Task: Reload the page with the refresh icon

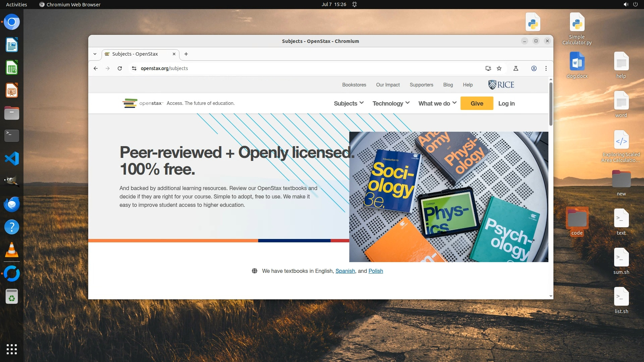Action: tap(120, 68)
